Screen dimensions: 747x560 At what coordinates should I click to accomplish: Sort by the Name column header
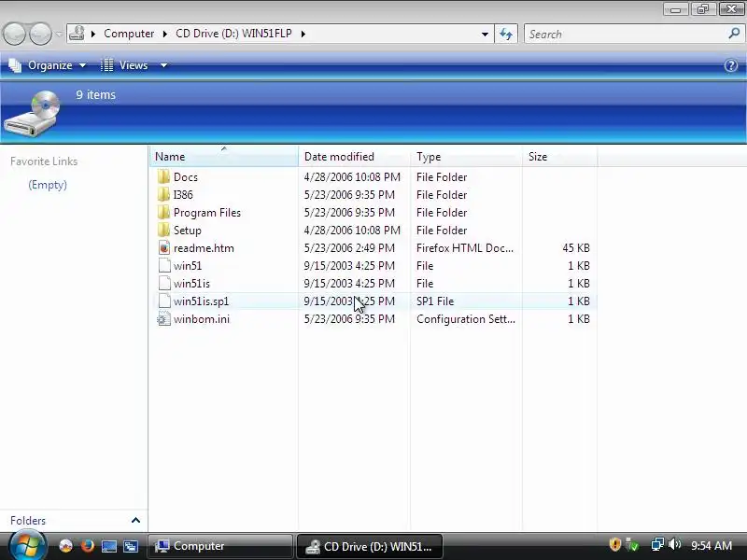click(x=224, y=157)
